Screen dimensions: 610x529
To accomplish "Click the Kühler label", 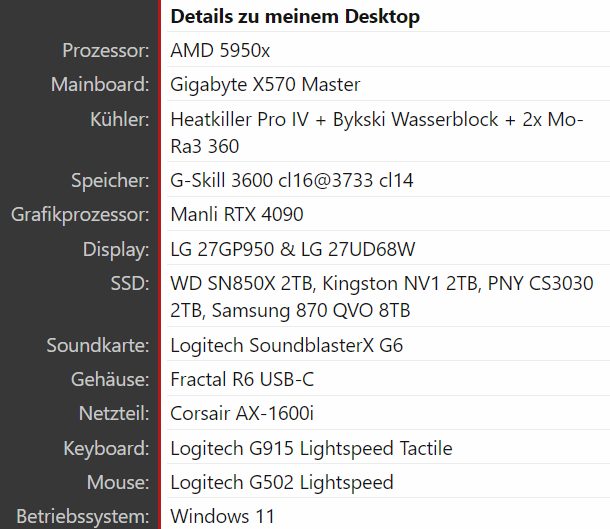I will (120, 119).
